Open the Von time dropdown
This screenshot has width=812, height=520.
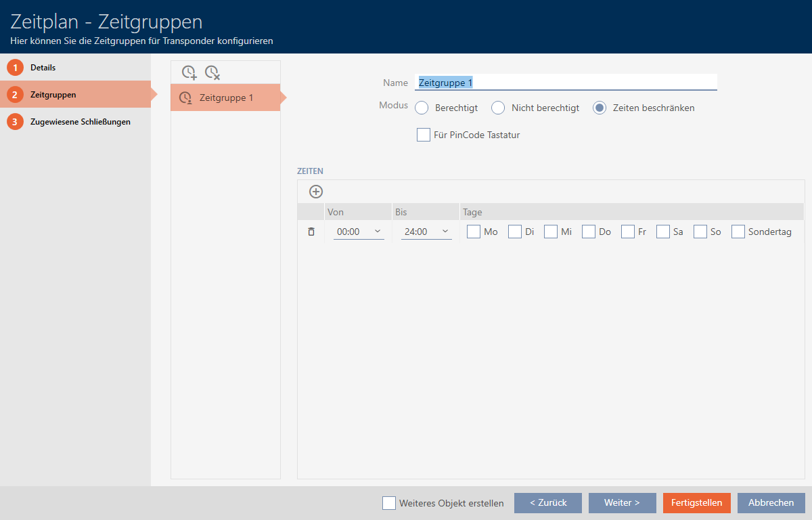[359, 232]
